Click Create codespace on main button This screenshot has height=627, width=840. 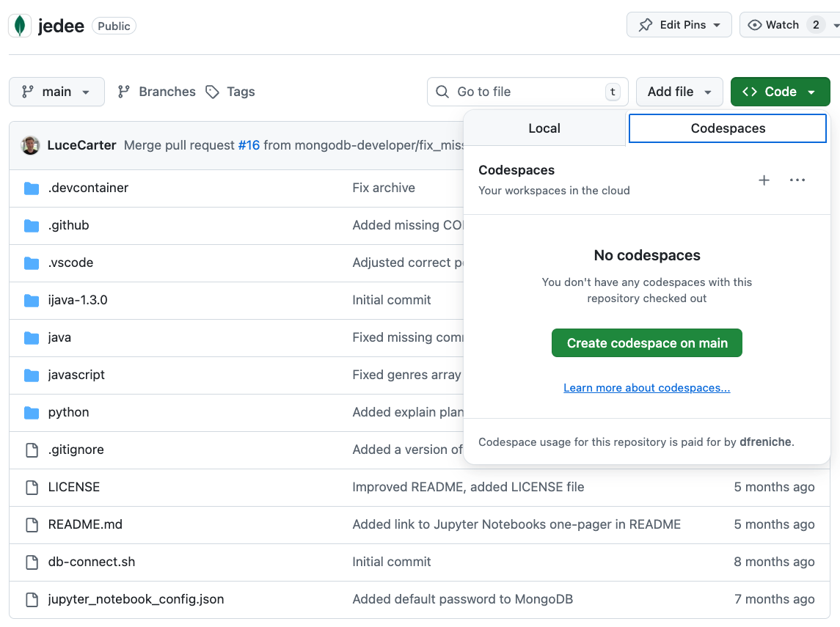pos(646,343)
